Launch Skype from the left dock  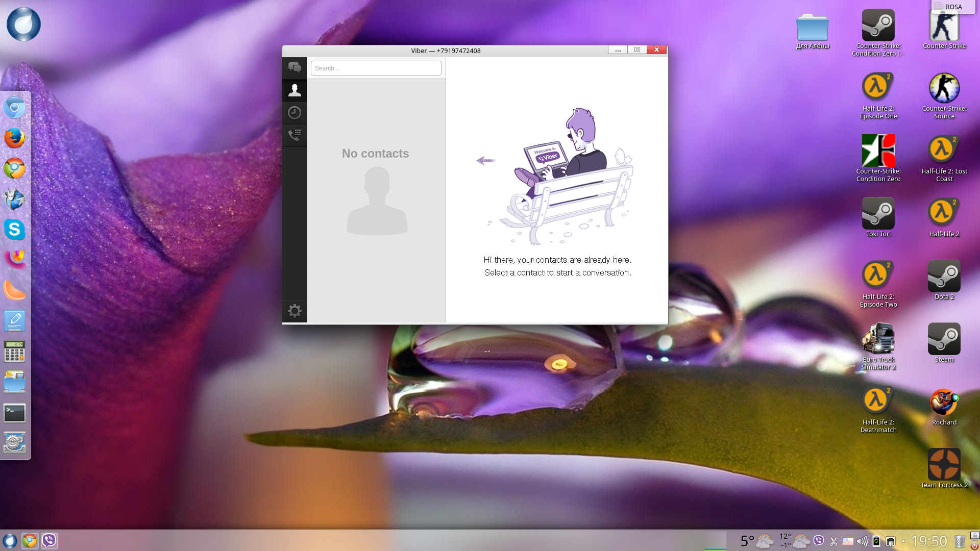[14, 230]
